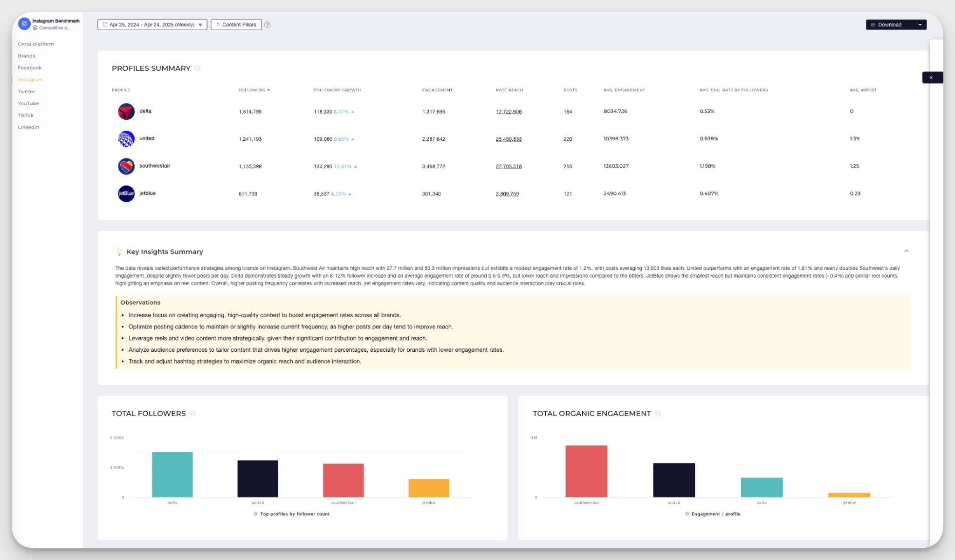Click jetblue avg engagement value 2490.413
The image size is (955, 560).
pyautogui.click(x=615, y=193)
